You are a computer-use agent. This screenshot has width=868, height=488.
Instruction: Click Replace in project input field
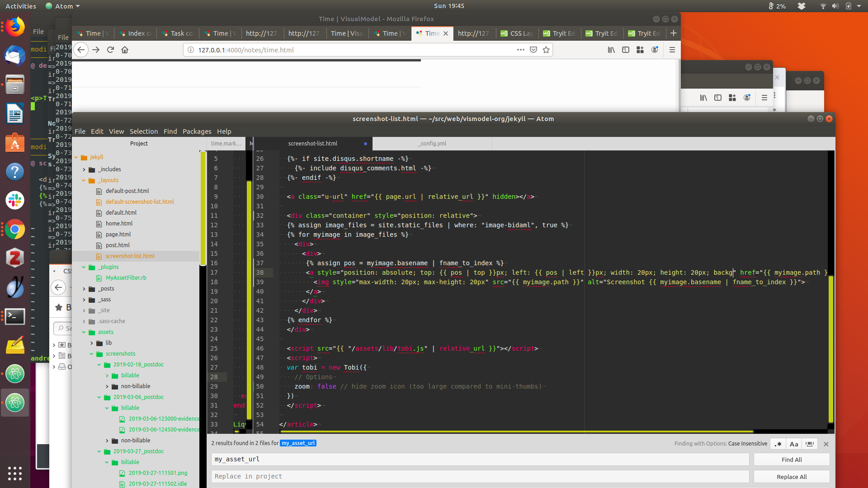tap(479, 476)
